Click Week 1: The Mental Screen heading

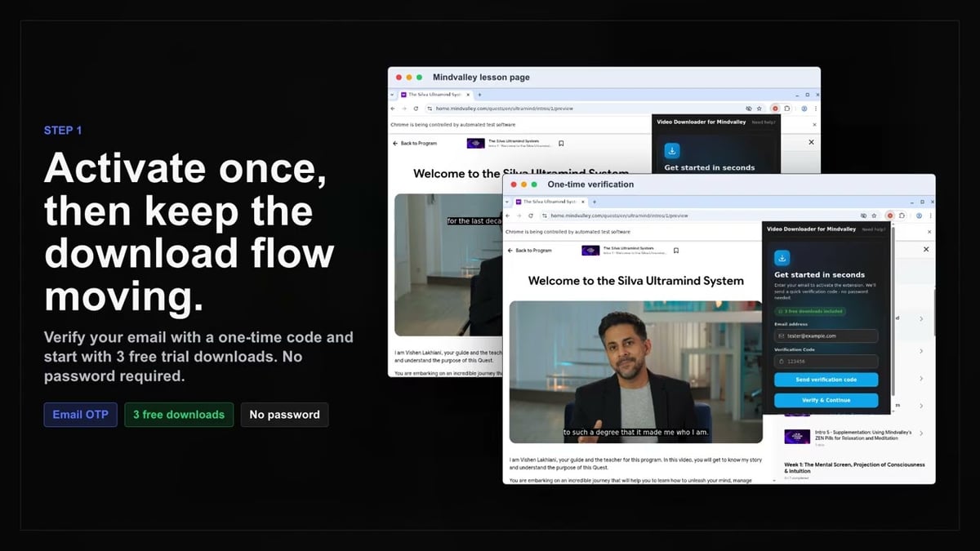pos(854,468)
